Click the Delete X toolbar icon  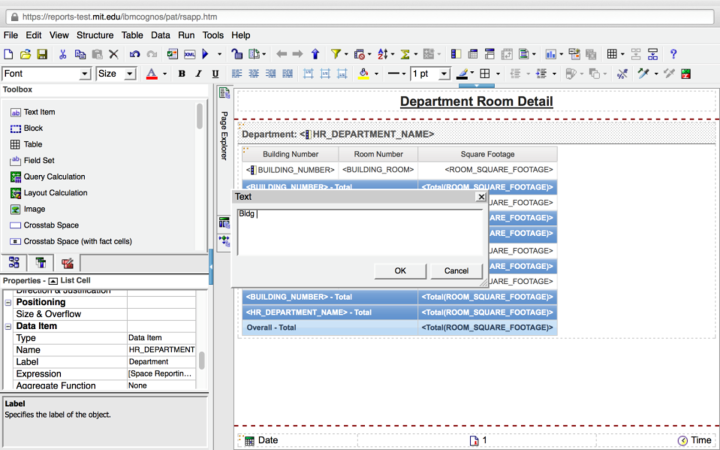(113, 54)
